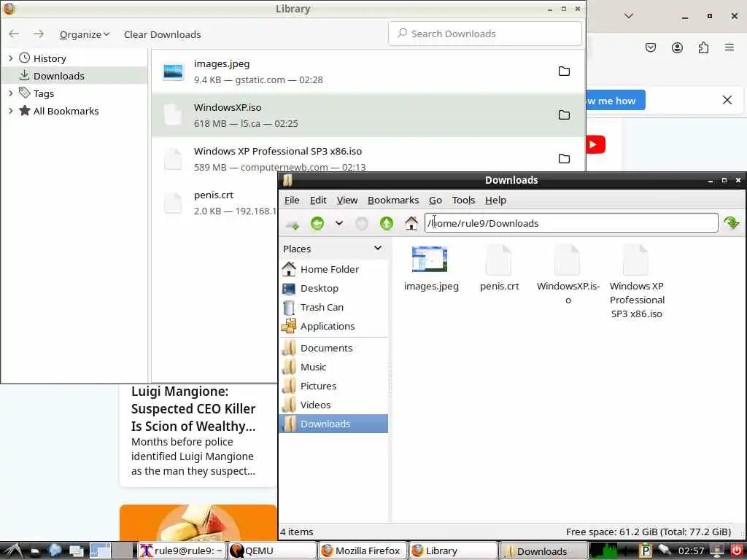Expand the Places side pane dropdown
The image size is (747, 560).
point(378,248)
